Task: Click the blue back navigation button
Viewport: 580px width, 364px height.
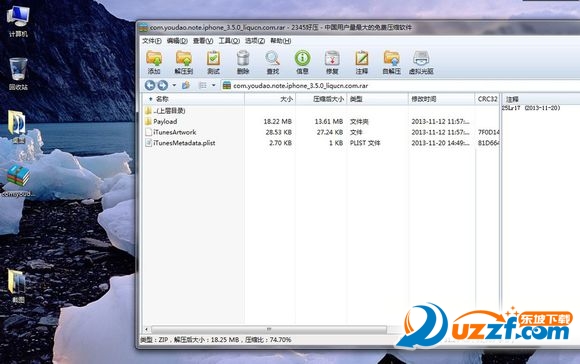Action: pos(150,85)
